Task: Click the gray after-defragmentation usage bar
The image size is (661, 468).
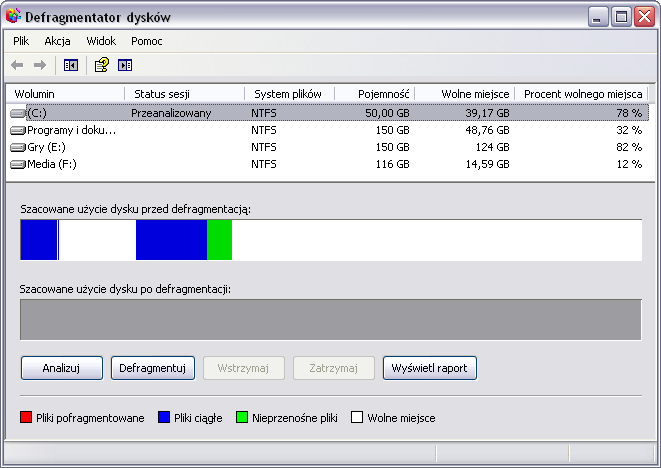Action: pyautogui.click(x=331, y=320)
